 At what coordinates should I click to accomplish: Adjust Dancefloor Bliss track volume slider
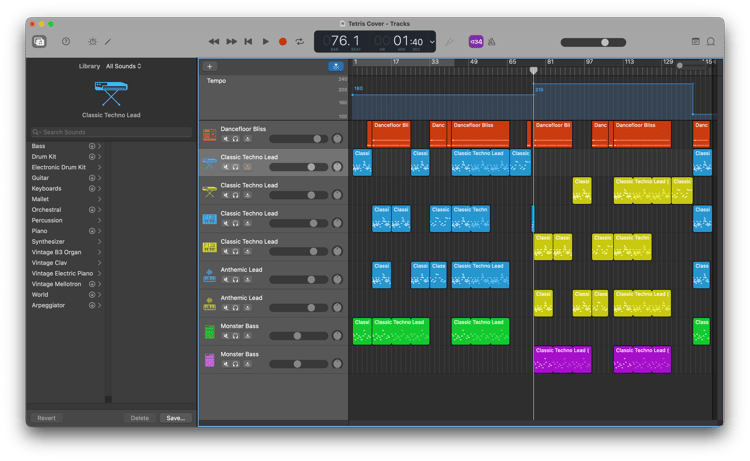pos(298,139)
